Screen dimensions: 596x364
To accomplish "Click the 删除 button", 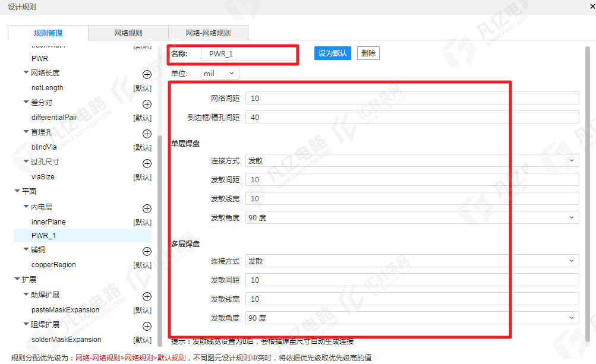I will click(368, 53).
